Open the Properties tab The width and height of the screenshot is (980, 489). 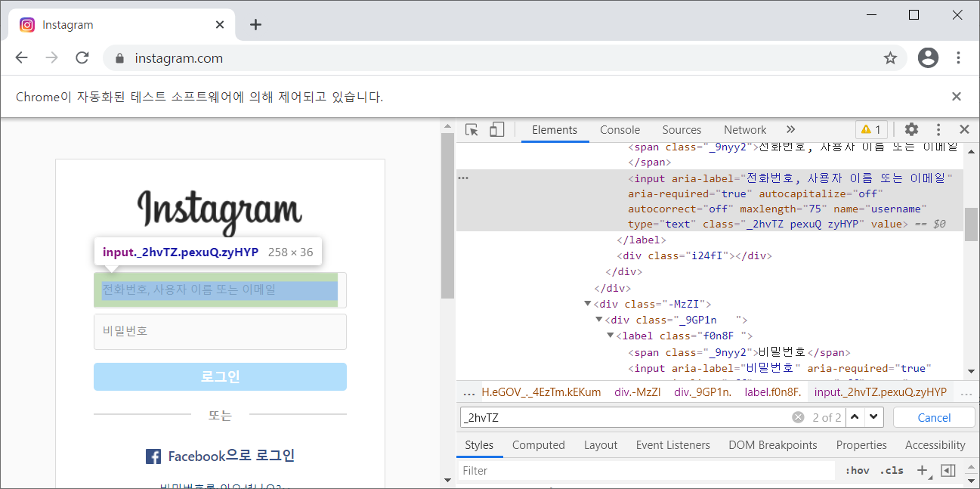(x=861, y=445)
